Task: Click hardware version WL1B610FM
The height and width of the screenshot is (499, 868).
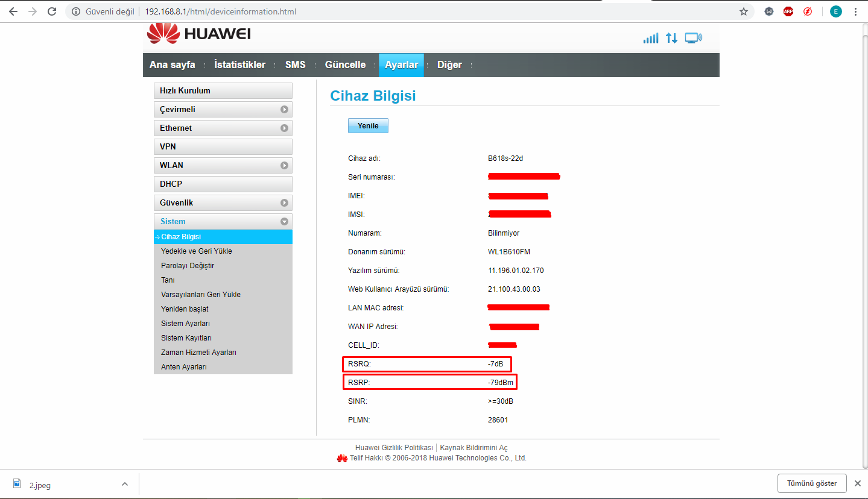Action: [509, 252]
